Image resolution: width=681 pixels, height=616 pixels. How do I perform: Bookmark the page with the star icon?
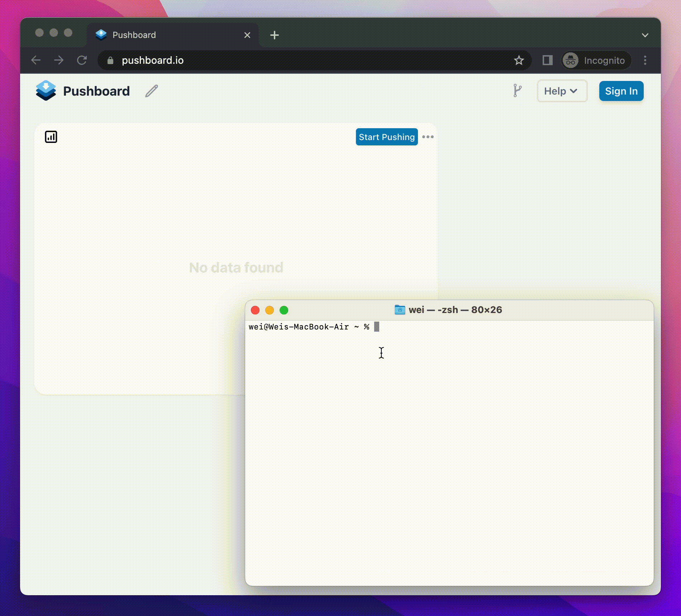click(519, 60)
